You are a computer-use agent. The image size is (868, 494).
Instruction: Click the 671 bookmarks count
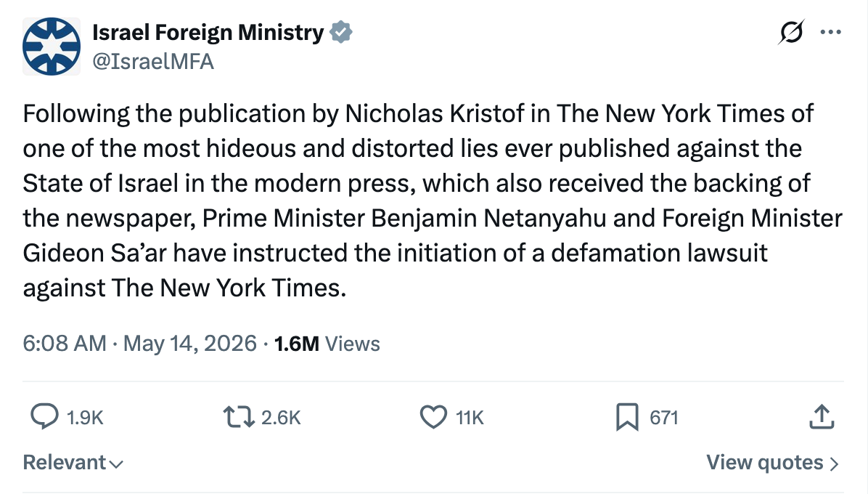tap(664, 418)
